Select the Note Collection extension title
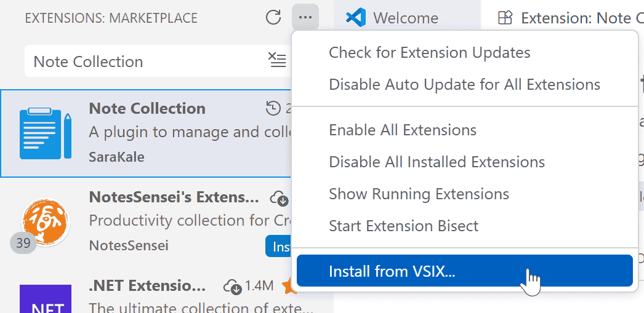The width and height of the screenshot is (644, 313). pos(147,109)
